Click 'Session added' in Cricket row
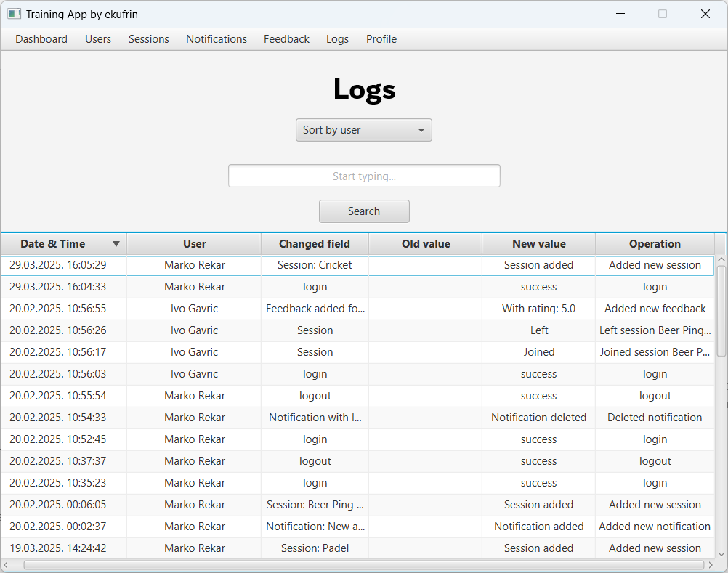 coord(538,265)
